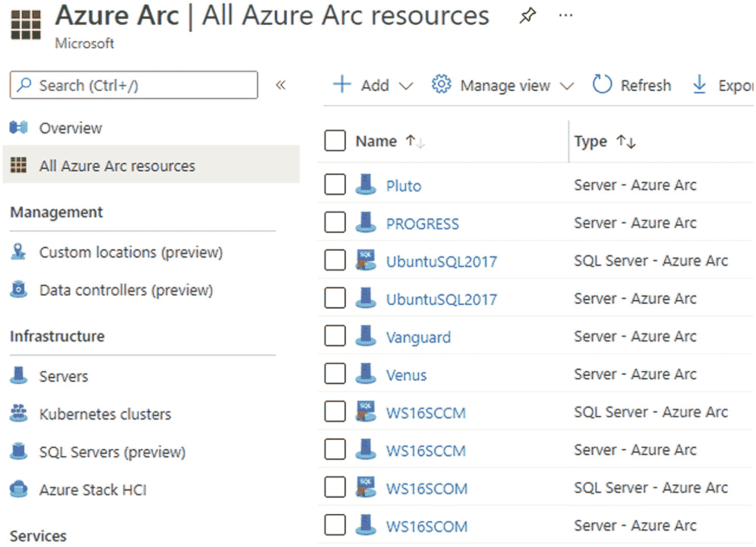Open the Overview menu item
Screen dimensions: 756x547
(71, 128)
